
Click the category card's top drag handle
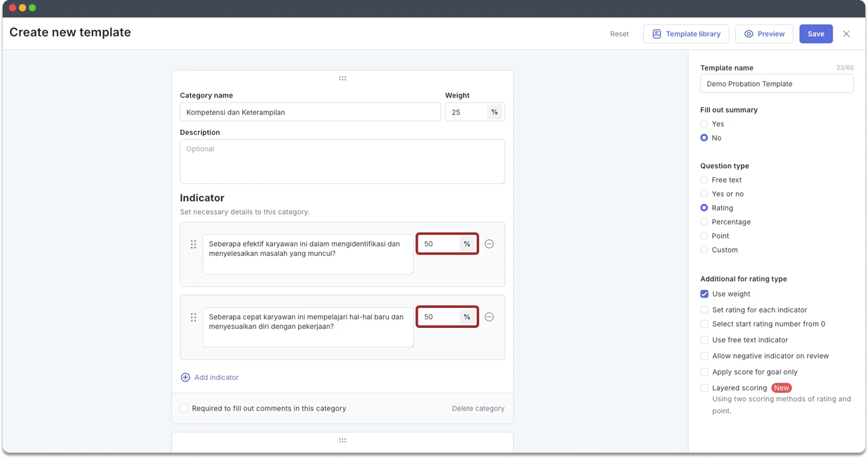click(x=342, y=79)
